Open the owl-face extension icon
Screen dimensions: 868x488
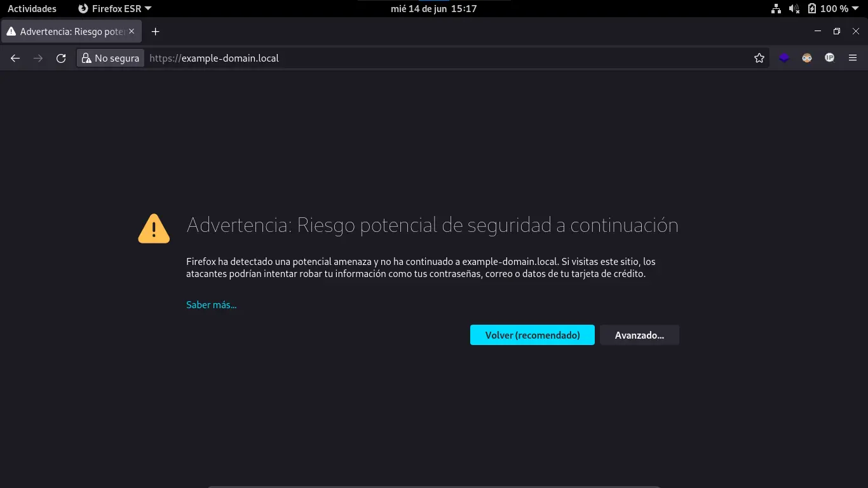pos(807,58)
